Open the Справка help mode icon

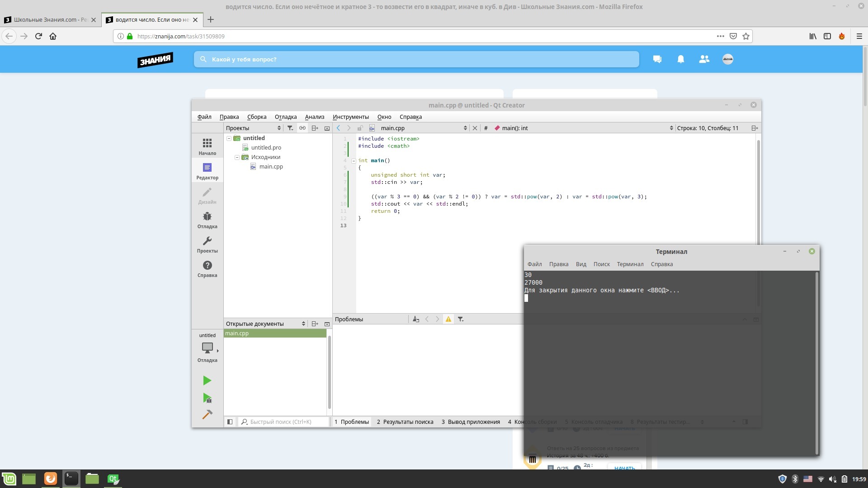(x=207, y=269)
